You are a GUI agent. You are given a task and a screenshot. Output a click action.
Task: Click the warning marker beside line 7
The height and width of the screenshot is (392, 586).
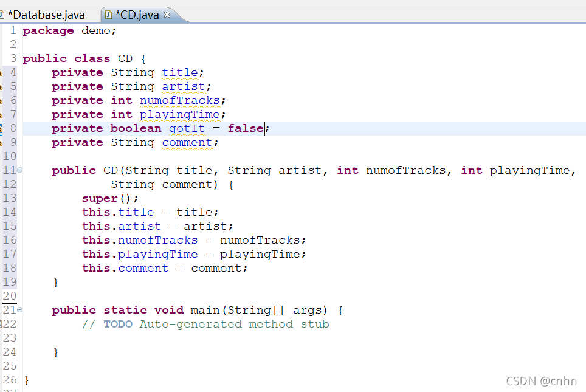(4, 114)
